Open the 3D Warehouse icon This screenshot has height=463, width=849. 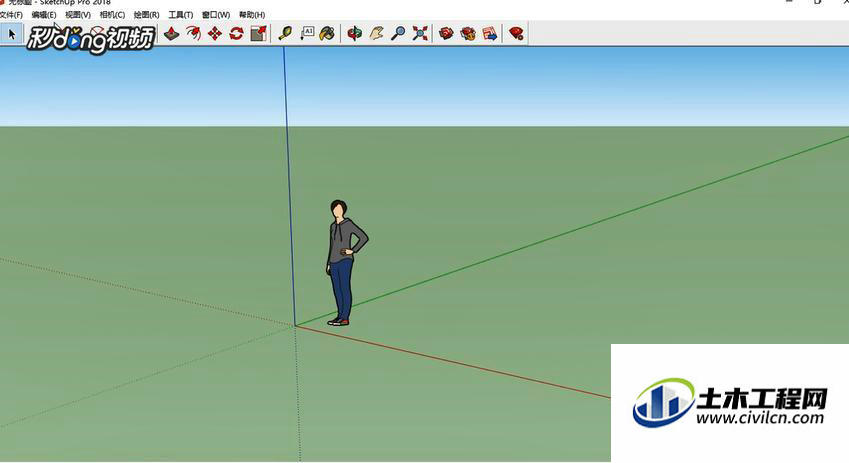point(446,34)
